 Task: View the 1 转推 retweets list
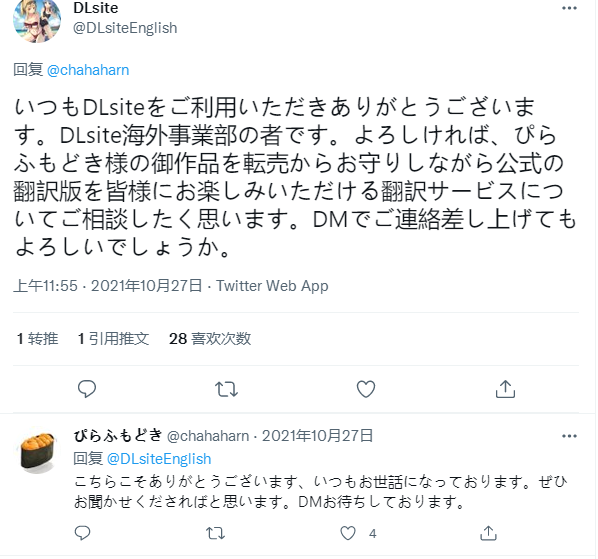37,338
